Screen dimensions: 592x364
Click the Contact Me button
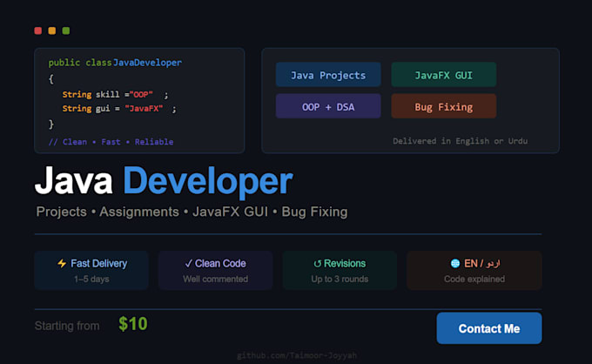489,328
